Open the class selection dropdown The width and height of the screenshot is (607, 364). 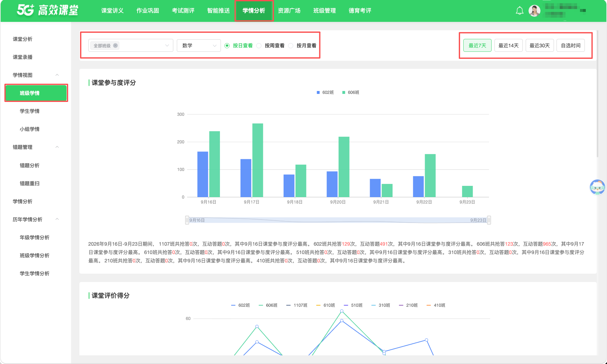coord(131,45)
